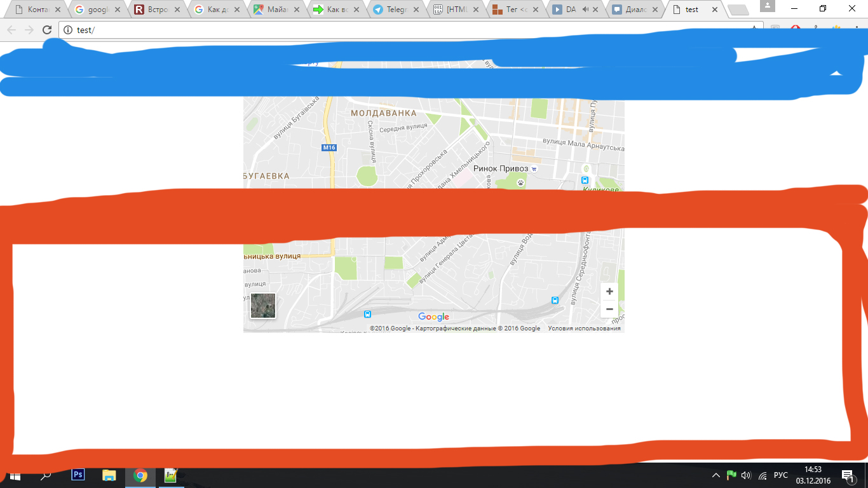
Task: Click the Chrome taskbar icon
Action: coord(140,475)
